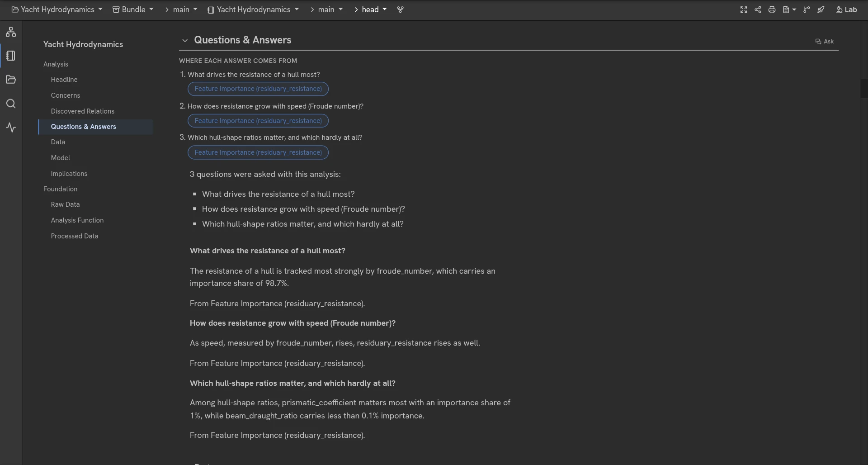This screenshot has height=465, width=868.
Task: Select the notebook sidebar icon
Action: (x=11, y=56)
